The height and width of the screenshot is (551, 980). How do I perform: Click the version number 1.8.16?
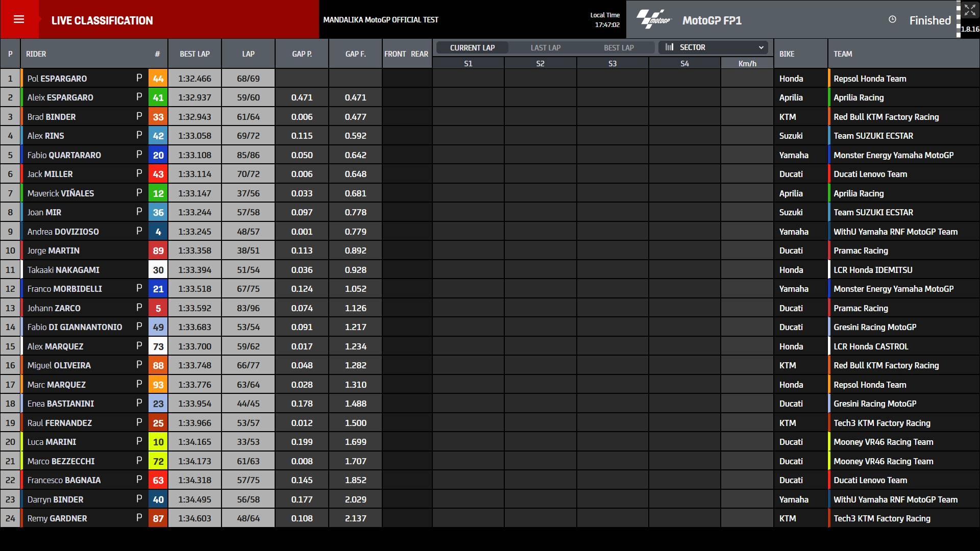coord(970,29)
